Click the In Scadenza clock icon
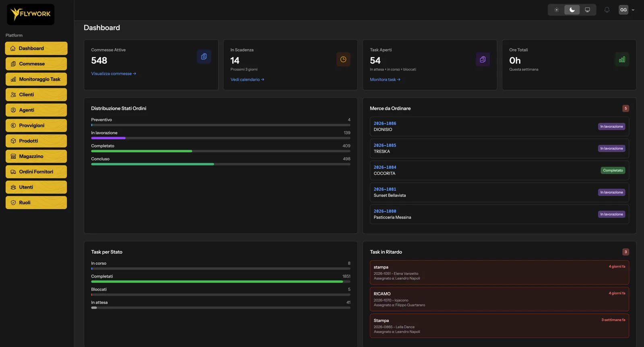The image size is (644, 347). [343, 59]
